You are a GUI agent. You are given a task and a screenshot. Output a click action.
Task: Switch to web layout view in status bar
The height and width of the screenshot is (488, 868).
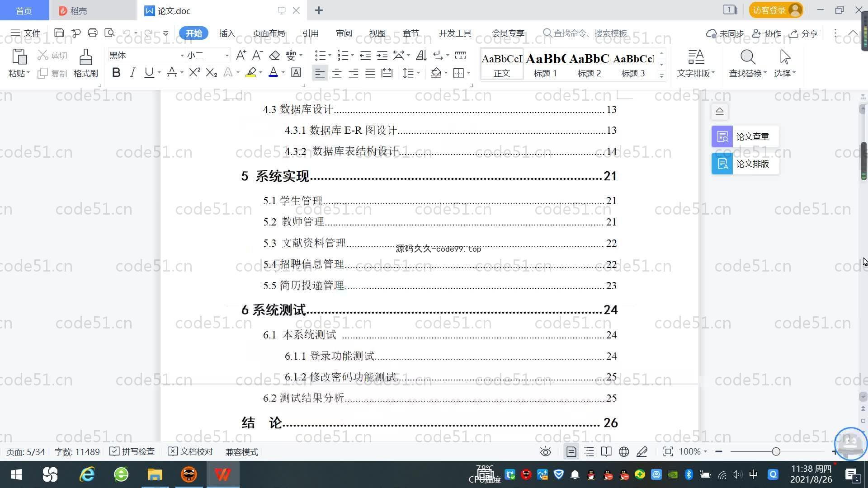pyautogui.click(x=624, y=452)
